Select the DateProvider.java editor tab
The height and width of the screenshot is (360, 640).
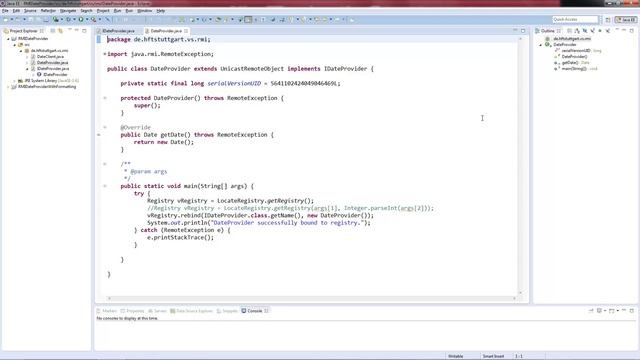pos(166,31)
